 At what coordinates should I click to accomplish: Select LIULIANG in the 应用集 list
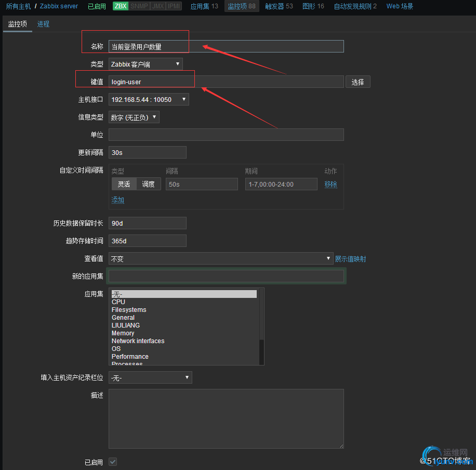click(x=184, y=325)
